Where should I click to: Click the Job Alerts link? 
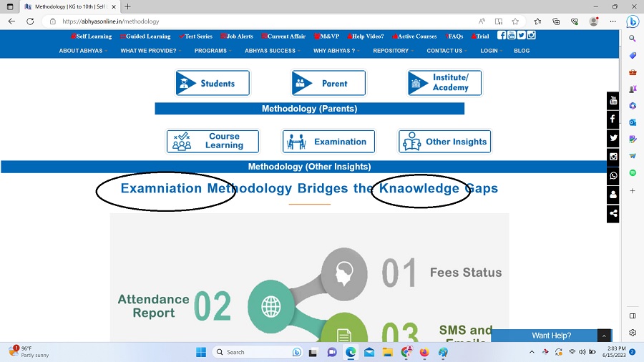pyautogui.click(x=238, y=36)
